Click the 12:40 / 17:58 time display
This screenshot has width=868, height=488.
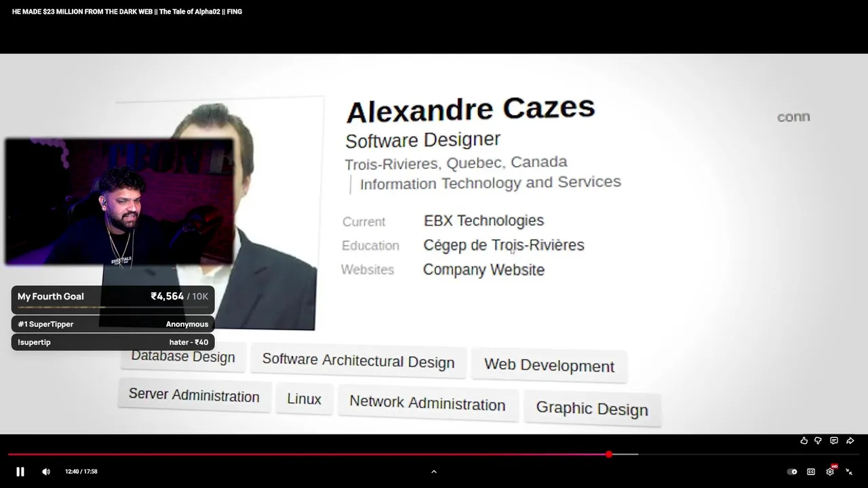(x=81, y=472)
